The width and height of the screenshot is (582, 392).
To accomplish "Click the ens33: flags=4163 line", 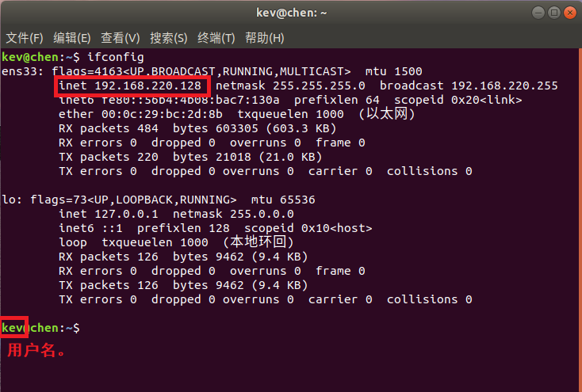I will click(212, 71).
